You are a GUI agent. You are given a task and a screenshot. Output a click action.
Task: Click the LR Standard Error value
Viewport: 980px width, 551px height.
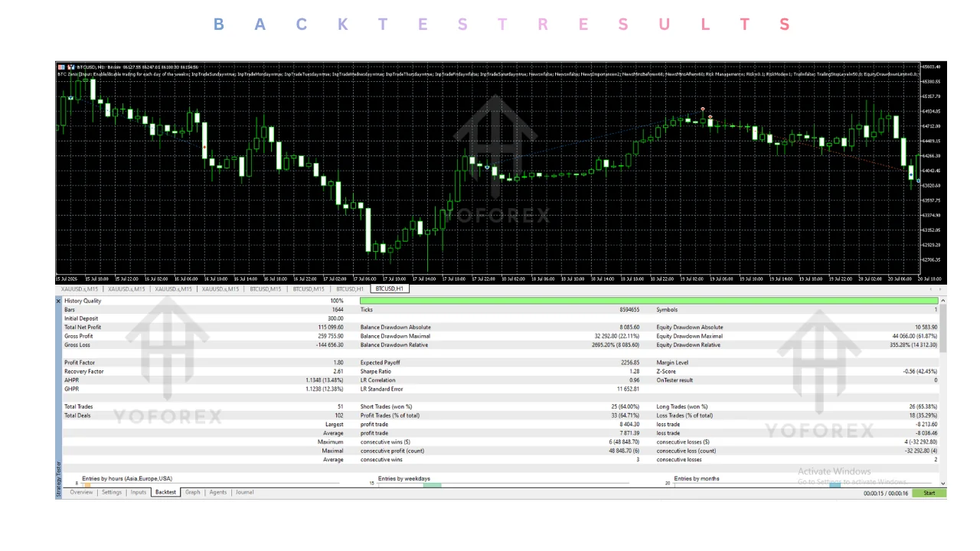628,389
